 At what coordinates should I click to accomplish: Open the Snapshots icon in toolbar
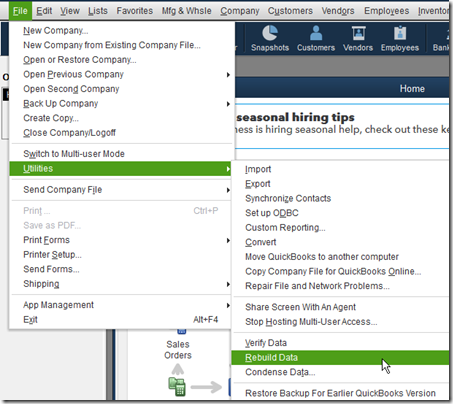click(x=270, y=38)
